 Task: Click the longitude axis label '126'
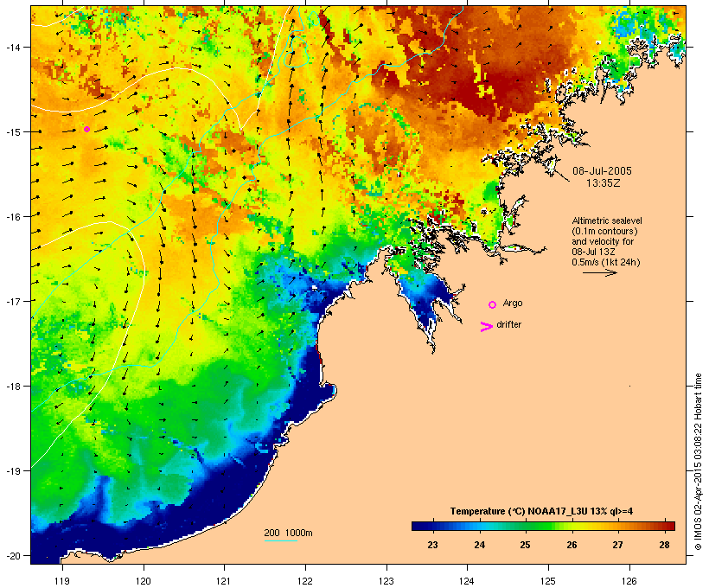(x=629, y=581)
